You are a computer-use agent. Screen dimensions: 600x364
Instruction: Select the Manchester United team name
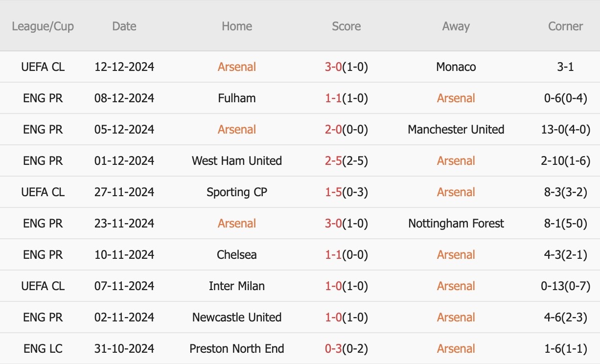(x=456, y=129)
